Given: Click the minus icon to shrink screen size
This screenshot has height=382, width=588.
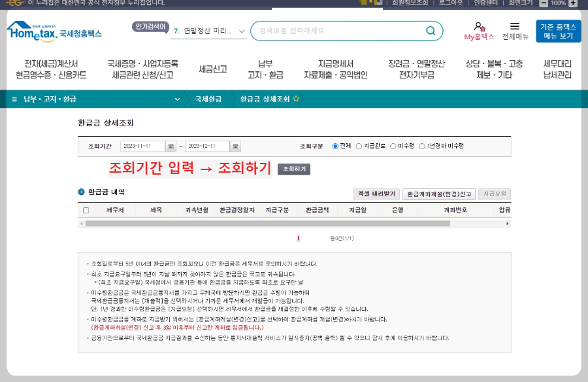Looking at the screenshot, I should 545,4.
